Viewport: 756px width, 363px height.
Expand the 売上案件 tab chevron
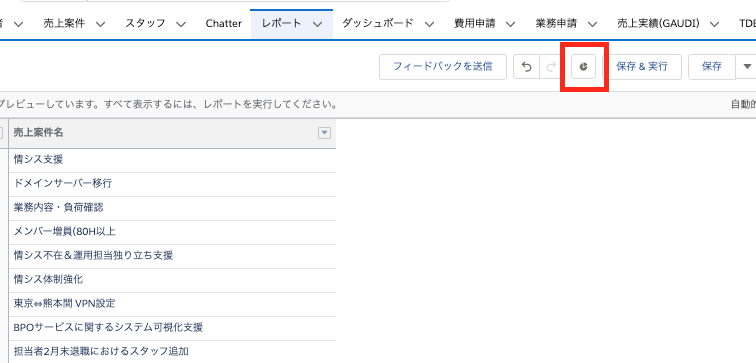click(x=100, y=24)
